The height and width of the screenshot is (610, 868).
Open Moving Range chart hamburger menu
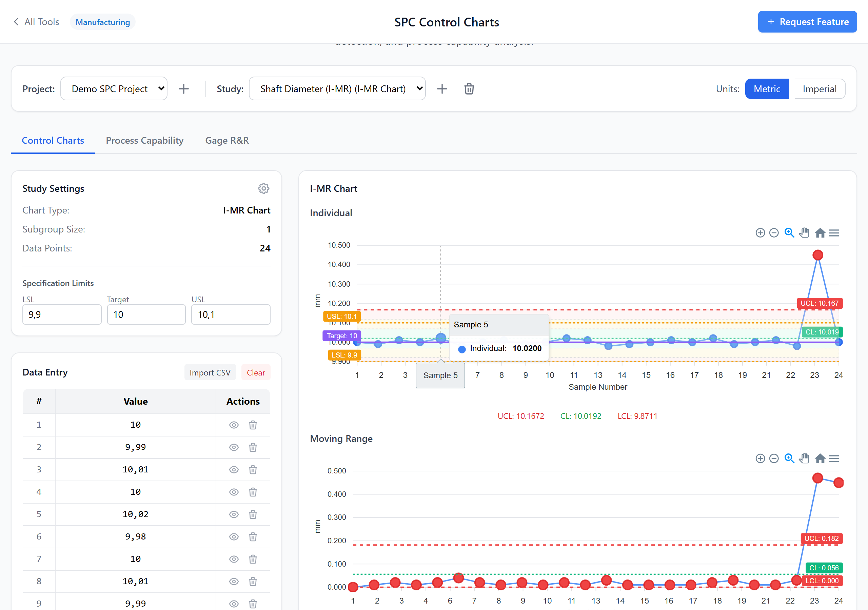834,459
